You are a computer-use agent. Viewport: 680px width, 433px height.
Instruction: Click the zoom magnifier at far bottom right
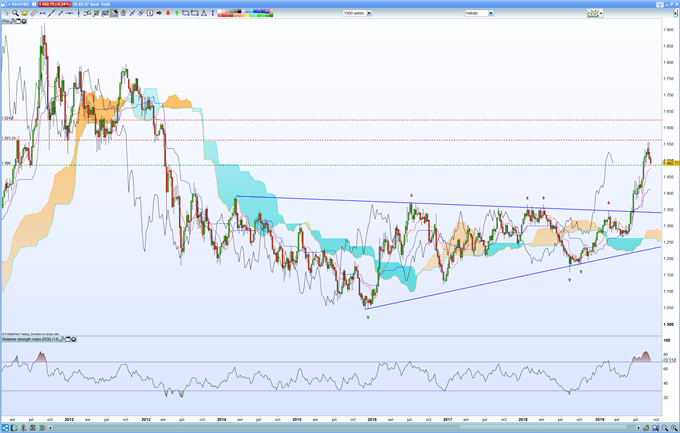674,428
